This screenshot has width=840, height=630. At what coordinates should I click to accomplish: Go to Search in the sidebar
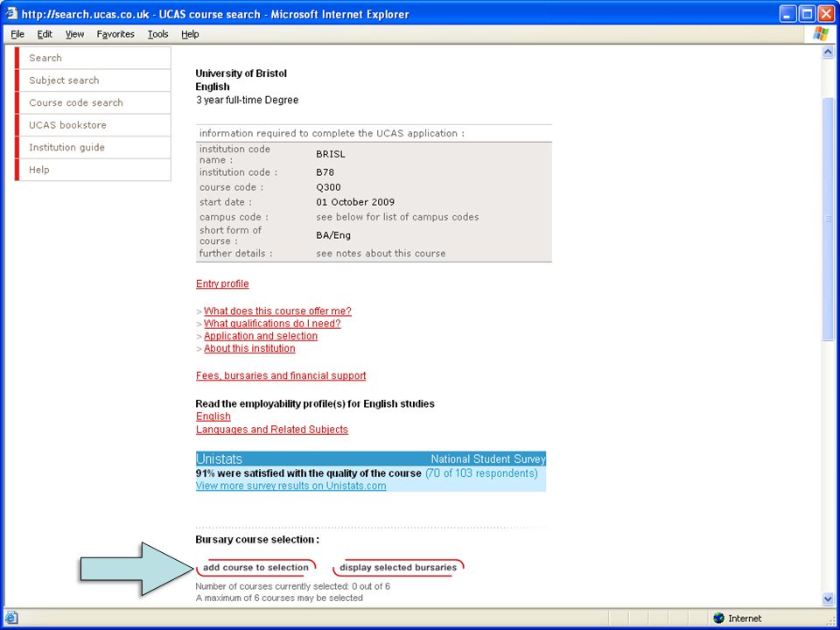point(94,58)
